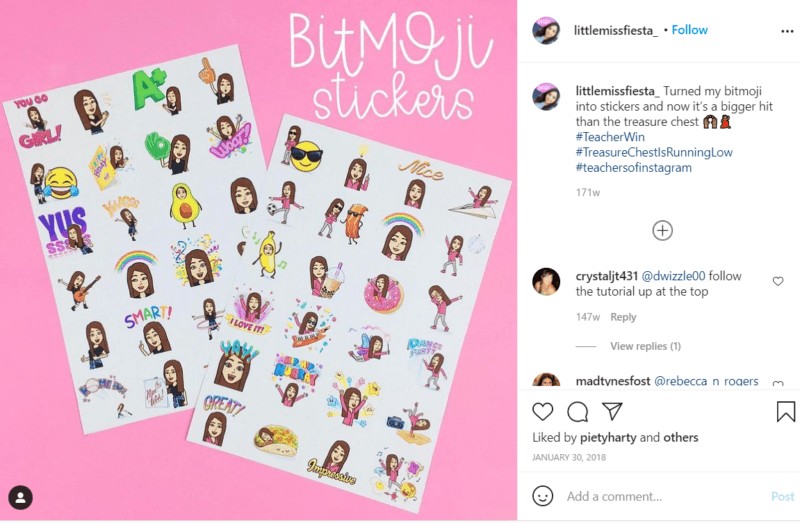
Task: Open littlemissfiesta_ header profile picture
Action: tap(546, 30)
